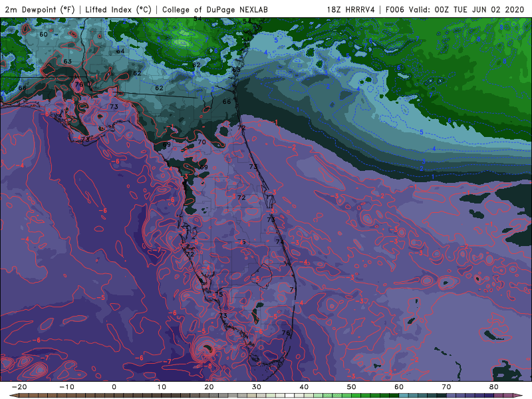Viewport: 532px width, 399px height.
Task: Click the "College of DuPage NEXLAB" label
Action: coord(215,9)
